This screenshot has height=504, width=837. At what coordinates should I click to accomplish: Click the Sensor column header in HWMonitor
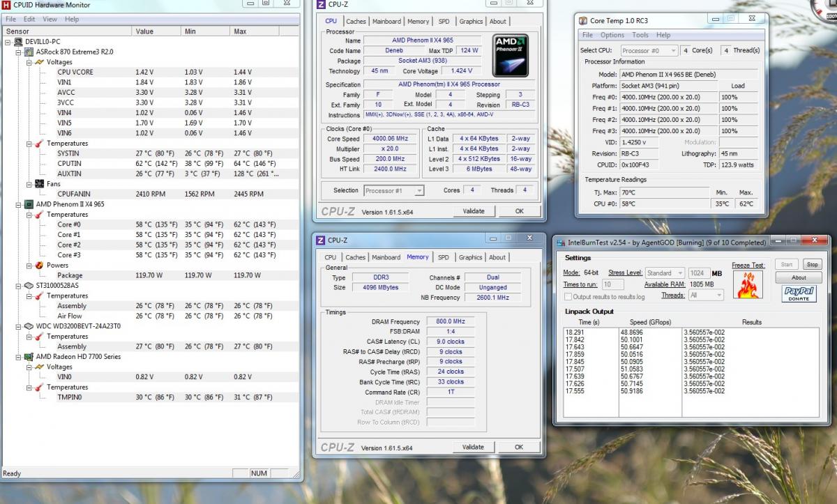point(67,31)
